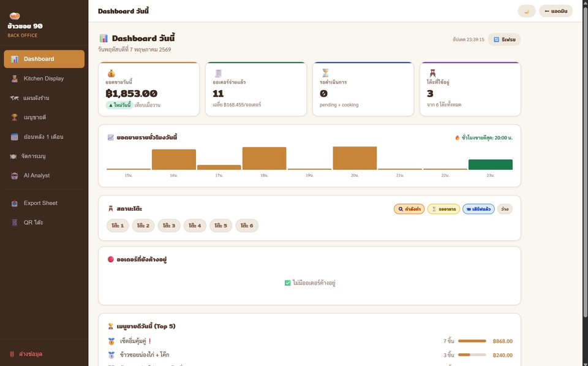The height and width of the screenshot is (366, 588).
Task: Open the แผนผังร้าน floor map page
Action: (x=44, y=98)
